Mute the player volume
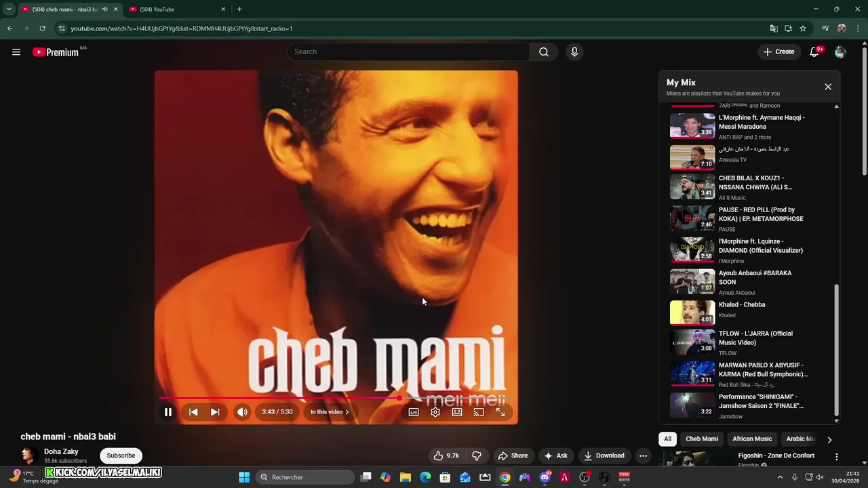This screenshot has width=868, height=488. [242, 412]
